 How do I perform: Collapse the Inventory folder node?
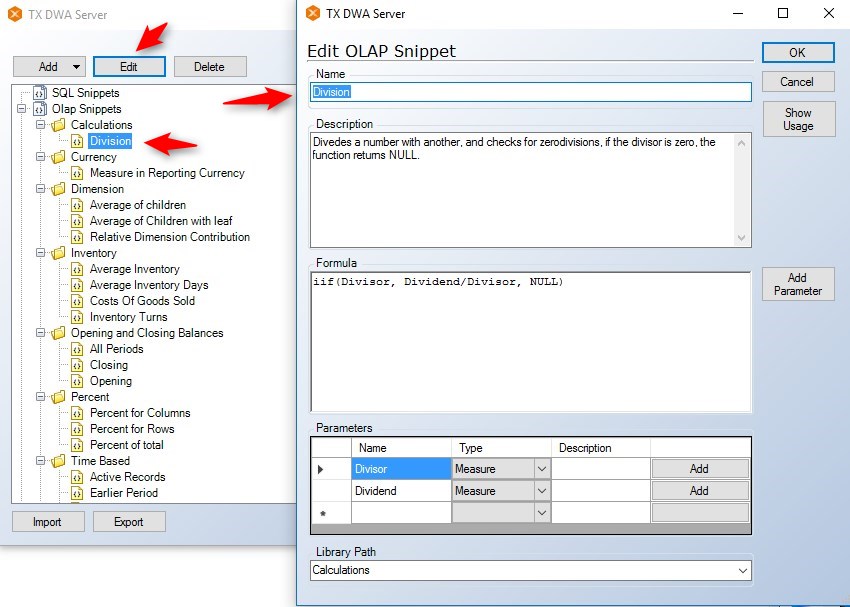41,253
